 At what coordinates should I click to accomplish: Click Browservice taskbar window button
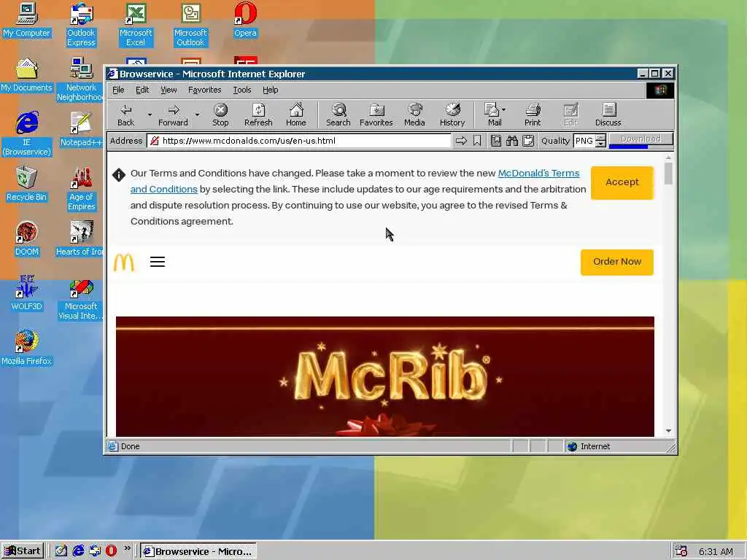(198, 551)
